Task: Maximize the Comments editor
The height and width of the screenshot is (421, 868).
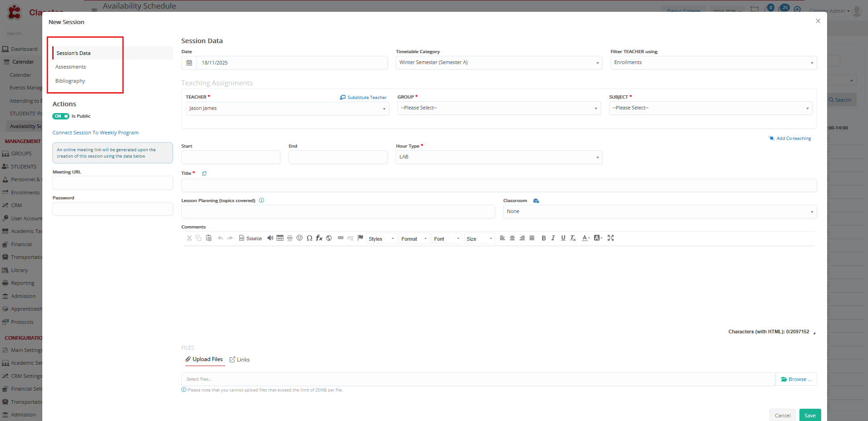Action: (610, 238)
